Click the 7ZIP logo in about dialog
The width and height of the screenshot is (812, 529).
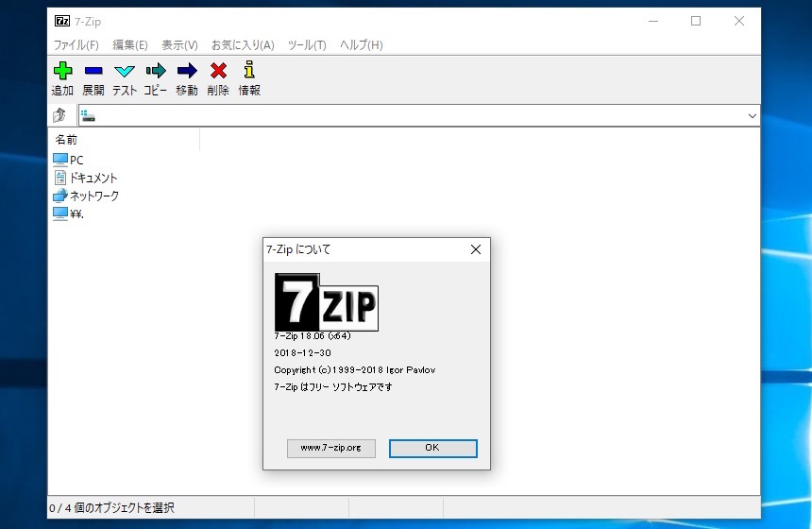[x=327, y=302]
